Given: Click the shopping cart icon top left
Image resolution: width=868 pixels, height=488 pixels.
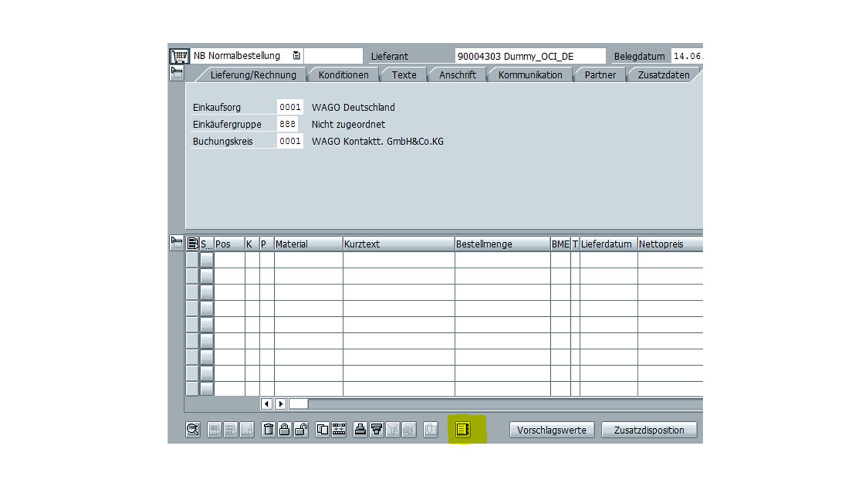Looking at the screenshot, I should point(179,56).
